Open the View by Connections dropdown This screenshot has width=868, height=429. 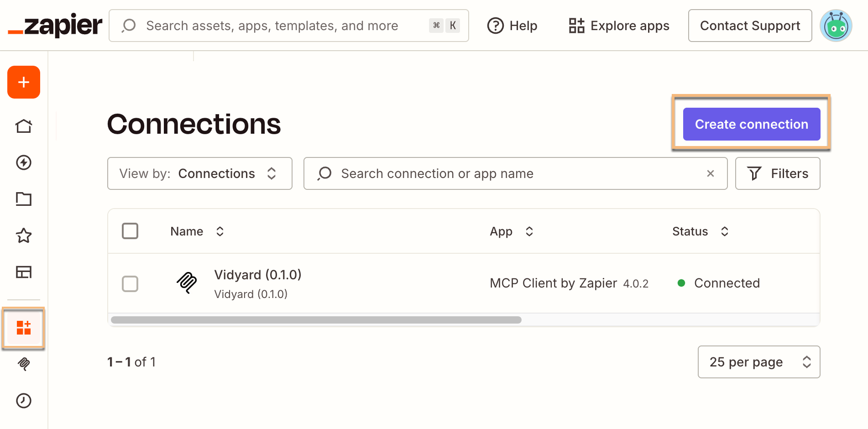200,173
